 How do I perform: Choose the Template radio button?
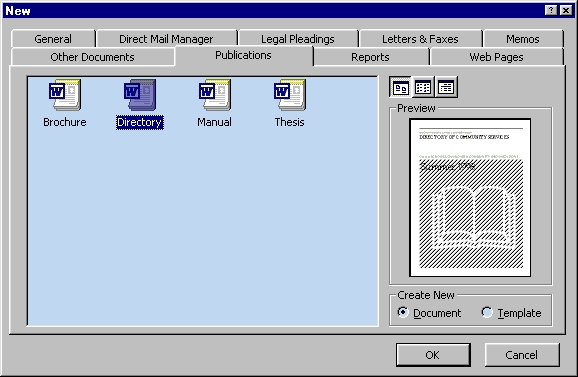pos(487,313)
